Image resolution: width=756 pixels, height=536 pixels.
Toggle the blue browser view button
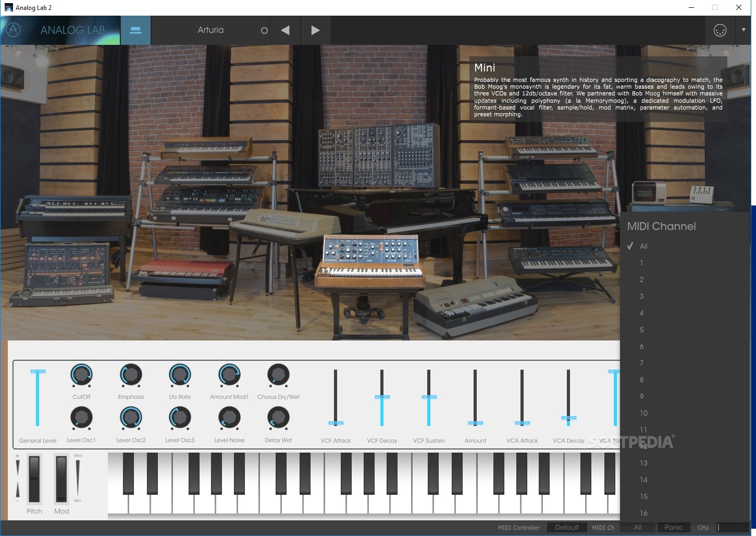[135, 30]
